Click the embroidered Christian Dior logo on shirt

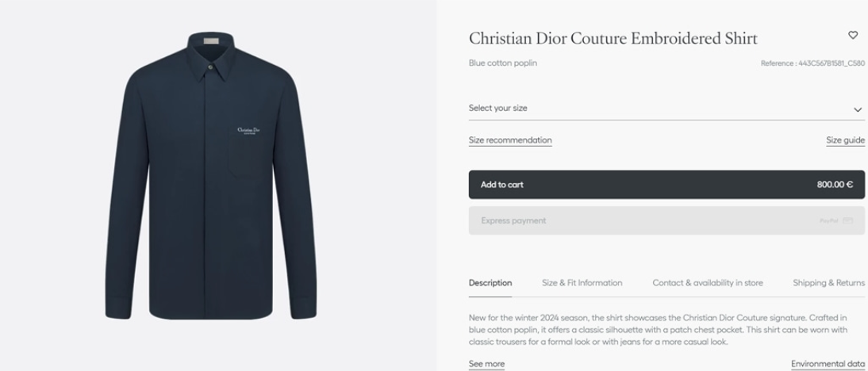(x=248, y=131)
